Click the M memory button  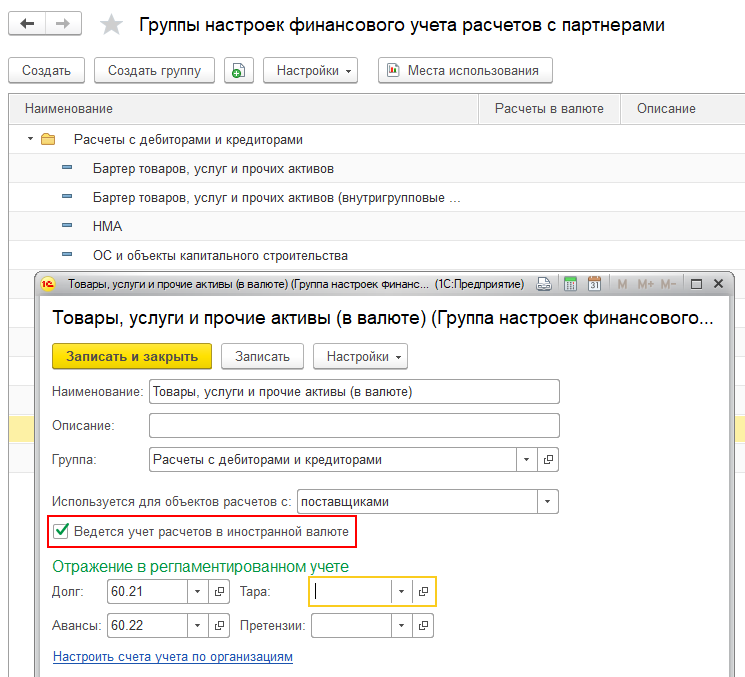coord(622,284)
